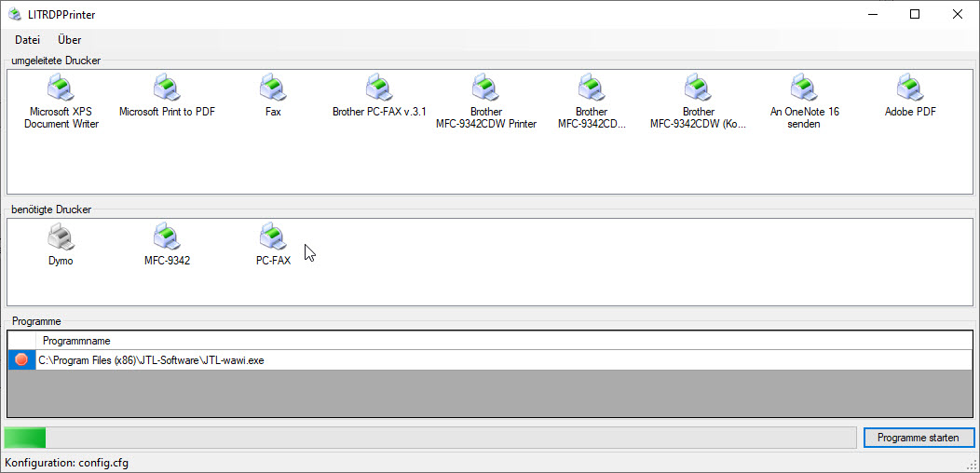Select the Fax printer icon
Screen dimensions: 980x473
click(x=273, y=89)
